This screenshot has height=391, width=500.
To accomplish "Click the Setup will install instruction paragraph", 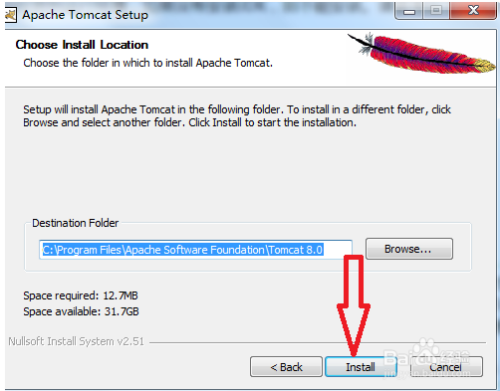I will point(237,116).
